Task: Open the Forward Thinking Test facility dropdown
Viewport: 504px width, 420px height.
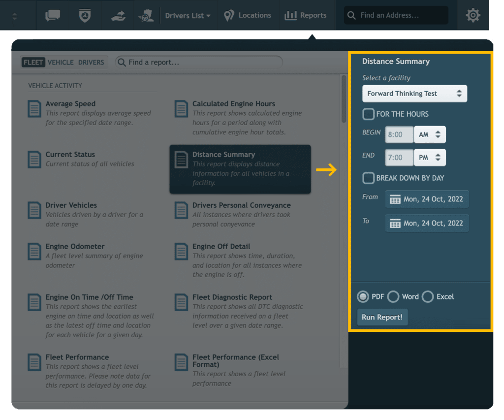Action: click(x=414, y=94)
